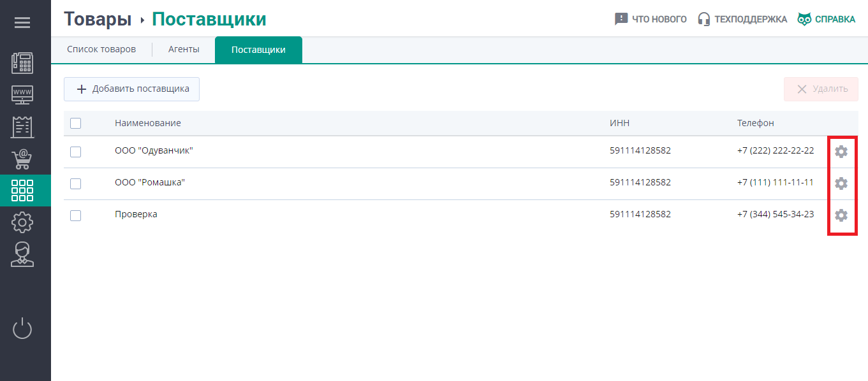Switch to the Агенты tab
This screenshot has width=868, height=381.
coord(184,50)
